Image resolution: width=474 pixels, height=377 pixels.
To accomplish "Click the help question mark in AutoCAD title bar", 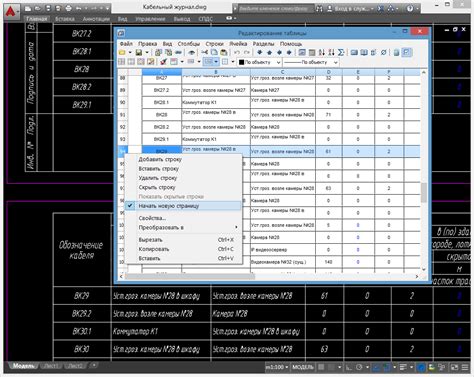I will click(x=410, y=8).
